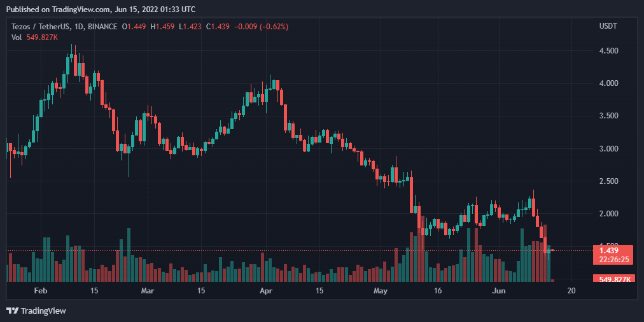644x322 pixels.
Task: Click the change value −0.009 (−0.62%)
Action: click(x=261, y=27)
